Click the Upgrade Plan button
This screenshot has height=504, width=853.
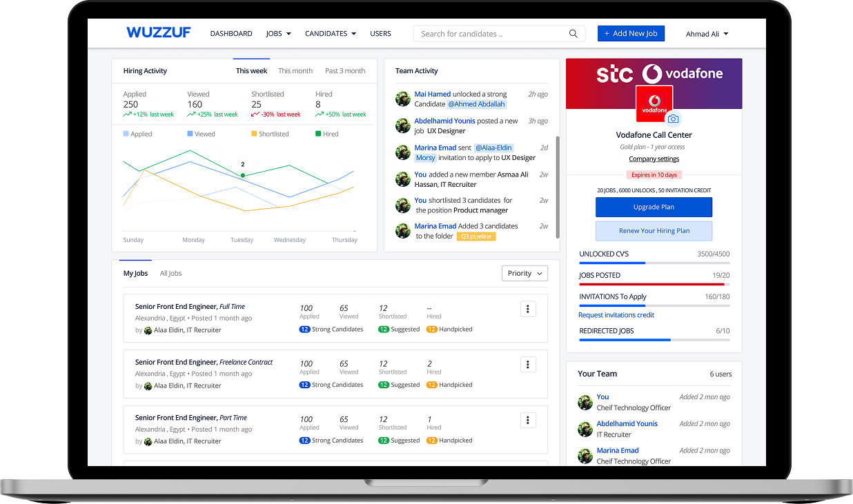[x=654, y=207]
